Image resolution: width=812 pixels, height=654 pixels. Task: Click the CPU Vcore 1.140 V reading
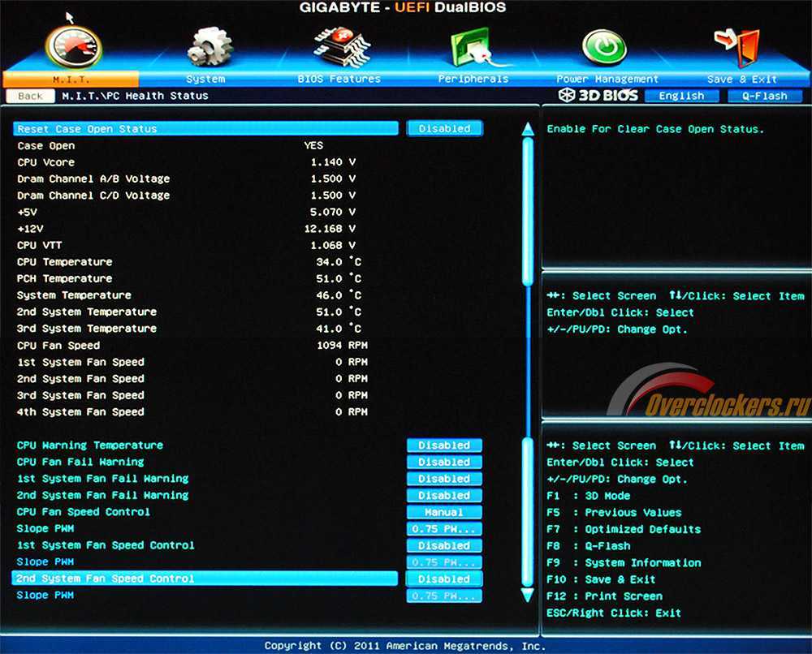(333, 162)
